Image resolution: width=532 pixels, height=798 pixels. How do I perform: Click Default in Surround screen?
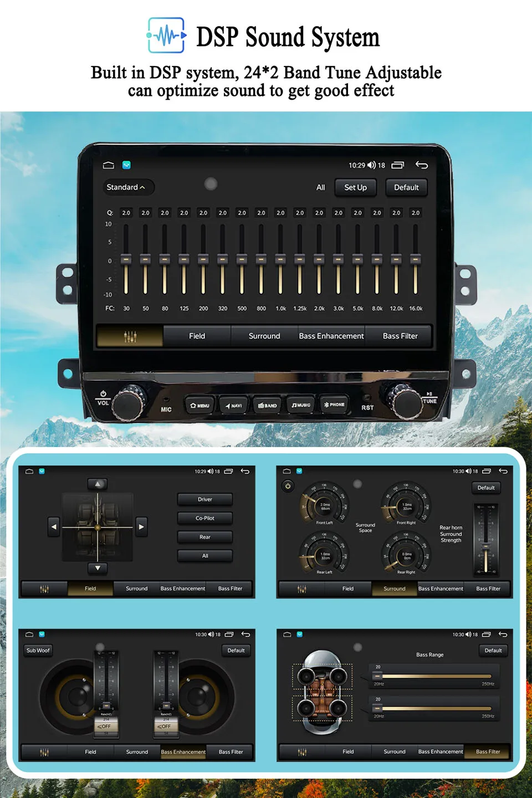click(x=486, y=488)
